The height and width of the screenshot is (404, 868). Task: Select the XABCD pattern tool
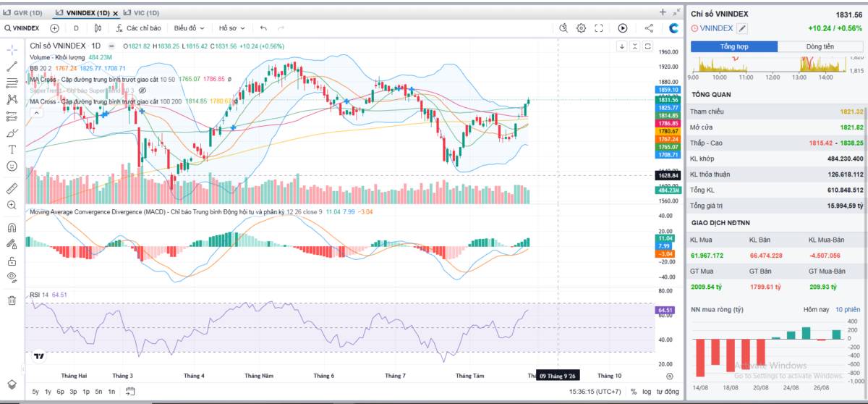12,99
